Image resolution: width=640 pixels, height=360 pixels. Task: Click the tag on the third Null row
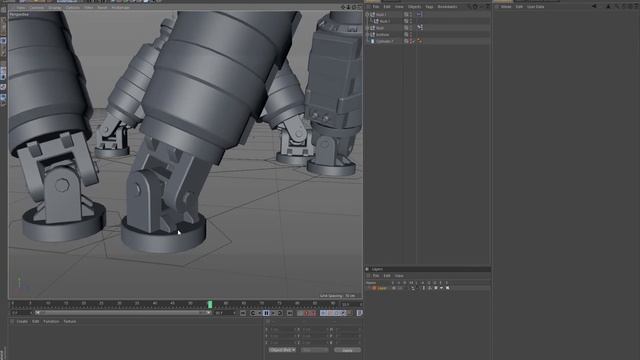click(x=420, y=27)
